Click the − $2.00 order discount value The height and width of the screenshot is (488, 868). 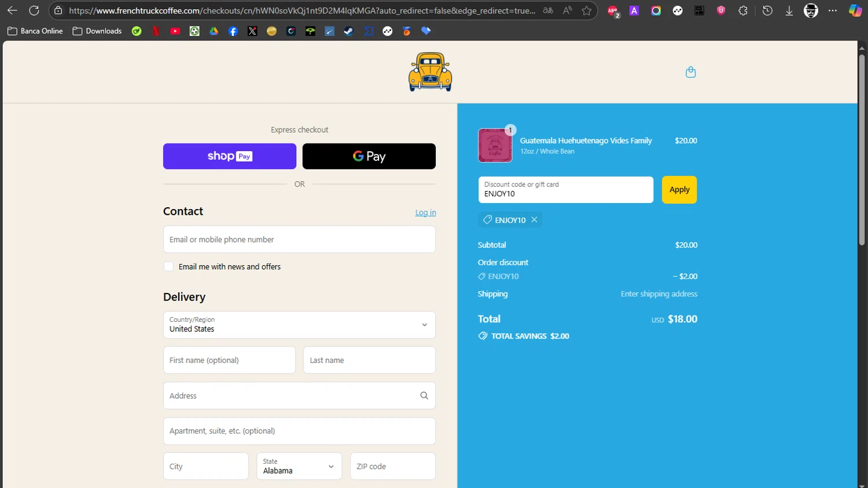[x=685, y=276]
